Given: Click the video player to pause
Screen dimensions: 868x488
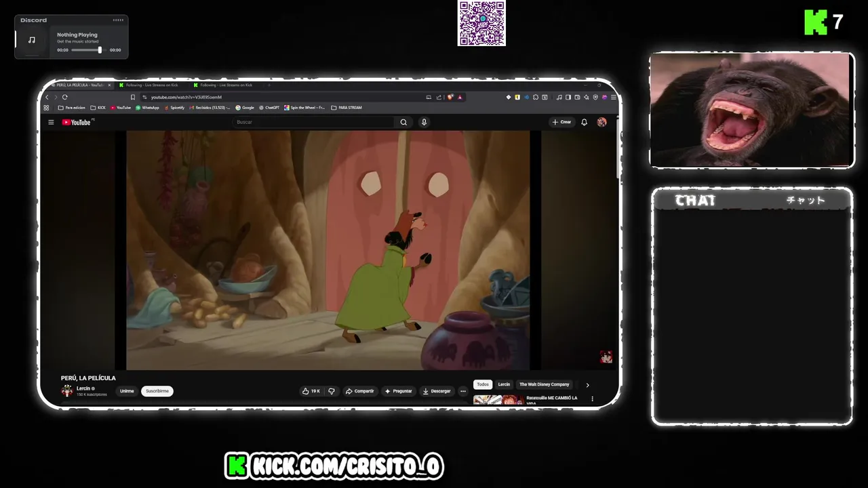Looking at the screenshot, I should tap(328, 250).
